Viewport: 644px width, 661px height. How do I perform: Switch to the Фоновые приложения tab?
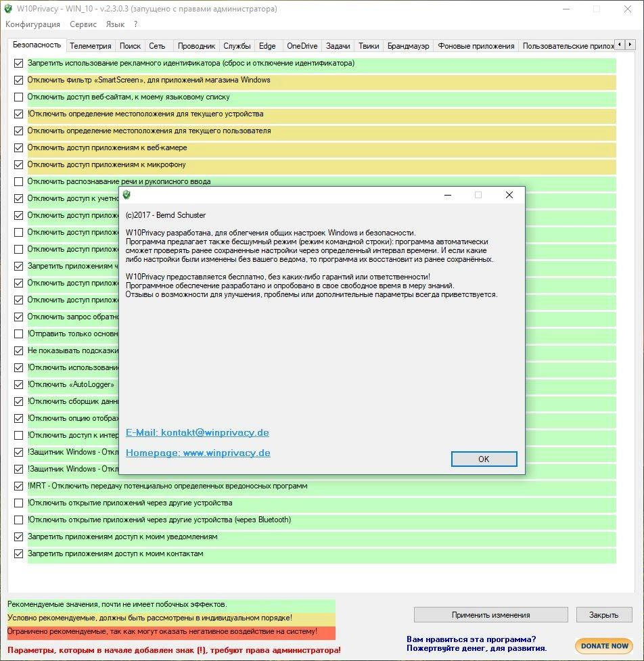(x=476, y=46)
